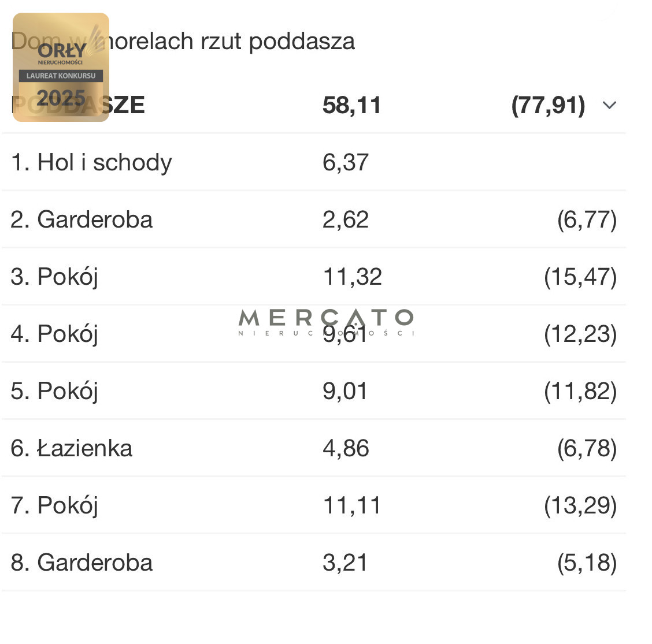
Task: Select the 3. Pokój row label
Action: pos(54,277)
